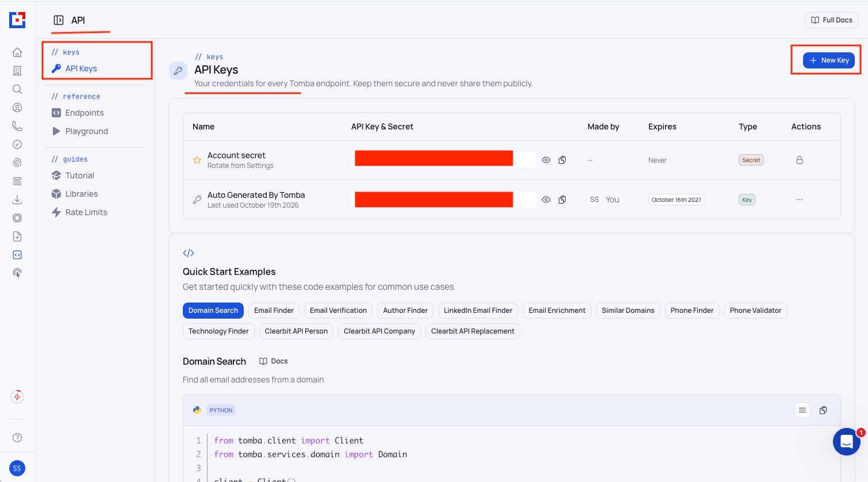
Task: Select the LinkedIn Email Finder example
Action: point(478,311)
